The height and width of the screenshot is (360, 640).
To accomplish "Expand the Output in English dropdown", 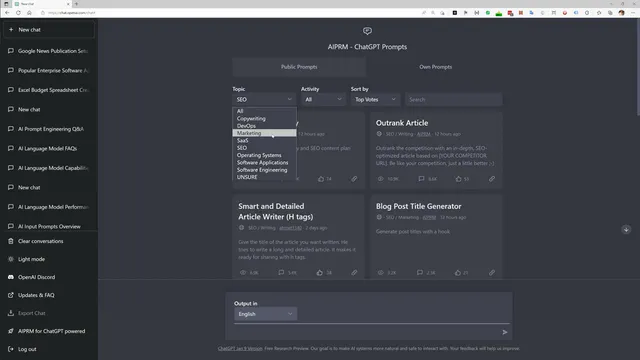I will 265,314.
